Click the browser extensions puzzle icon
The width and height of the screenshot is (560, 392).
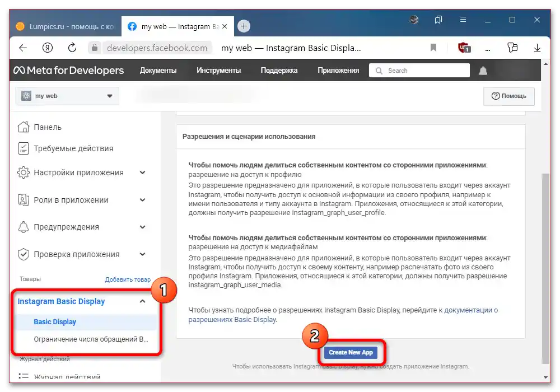pyautogui.click(x=512, y=48)
